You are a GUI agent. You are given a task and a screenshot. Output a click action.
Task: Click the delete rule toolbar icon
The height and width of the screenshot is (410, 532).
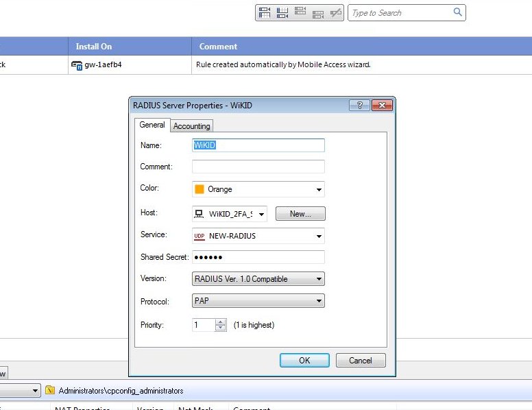tap(335, 12)
